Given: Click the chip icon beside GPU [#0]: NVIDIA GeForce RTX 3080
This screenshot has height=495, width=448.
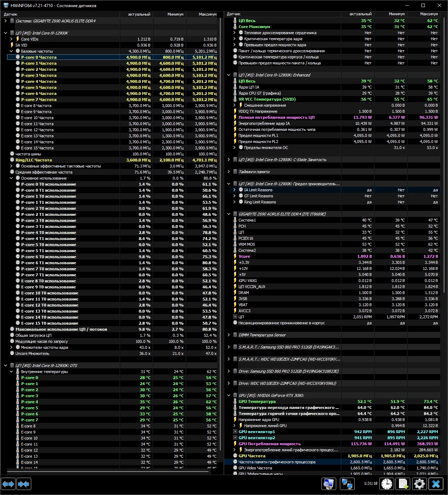Looking at the screenshot, I should 235,395.
